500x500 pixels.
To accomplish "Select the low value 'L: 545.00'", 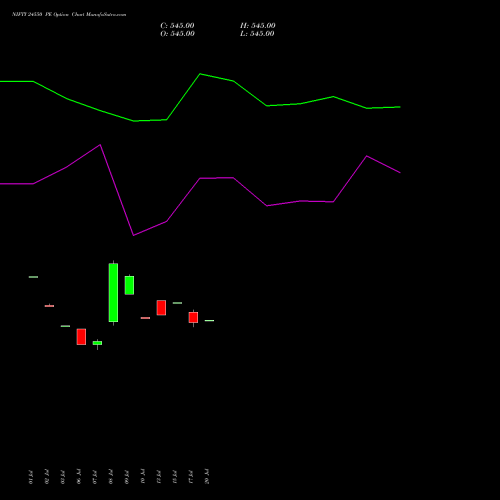I will [x=257, y=34].
